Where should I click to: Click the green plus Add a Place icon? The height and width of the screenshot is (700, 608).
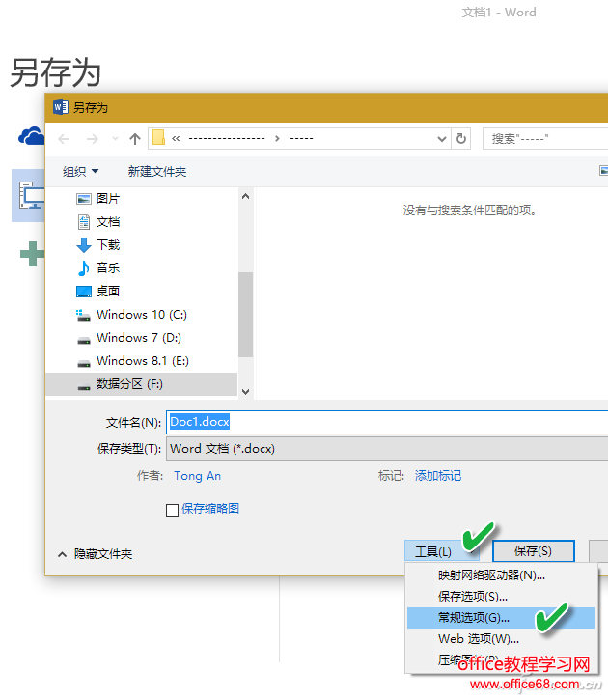[32, 254]
